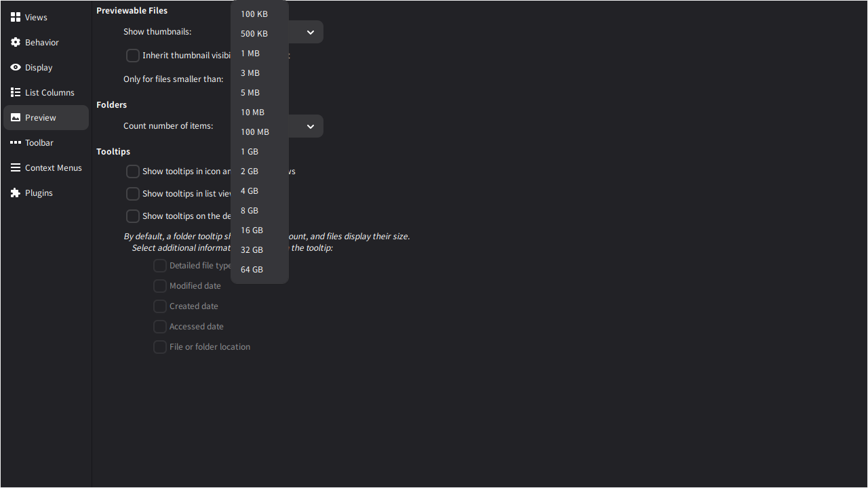This screenshot has height=488, width=868.
Task: Click the Display eye icon
Action: coord(16,67)
